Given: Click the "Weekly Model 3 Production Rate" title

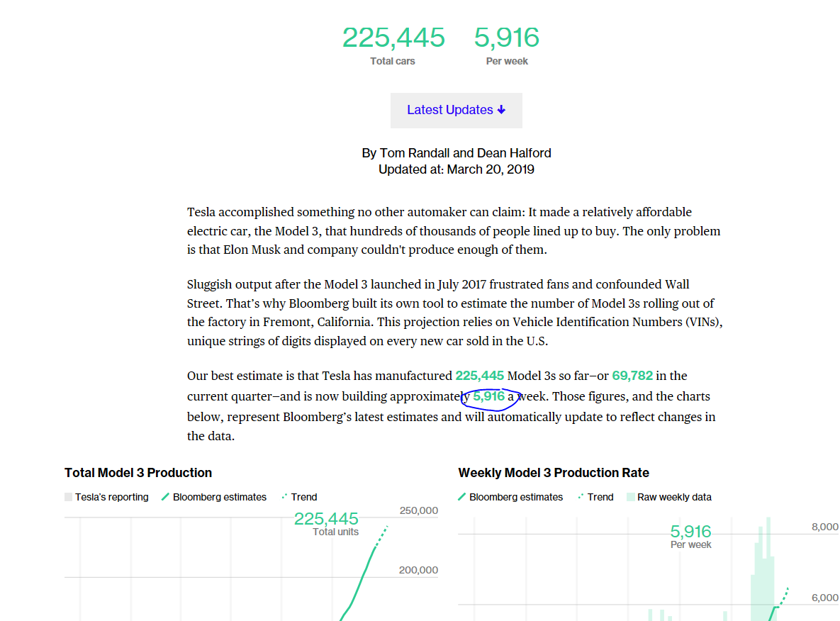Looking at the screenshot, I should point(554,473).
